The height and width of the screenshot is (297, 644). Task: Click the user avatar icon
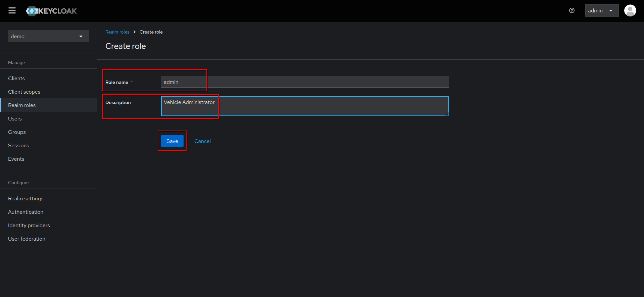coord(630,11)
